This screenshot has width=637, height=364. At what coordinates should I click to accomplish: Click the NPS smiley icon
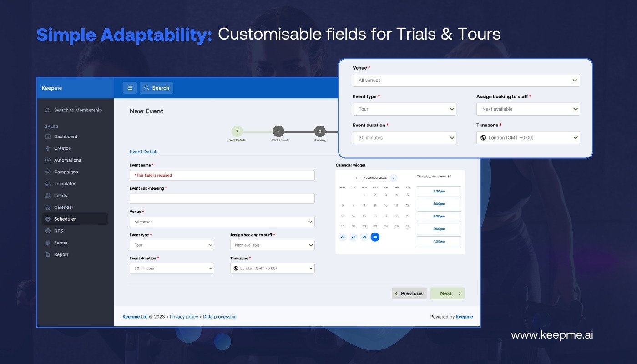pyautogui.click(x=48, y=231)
